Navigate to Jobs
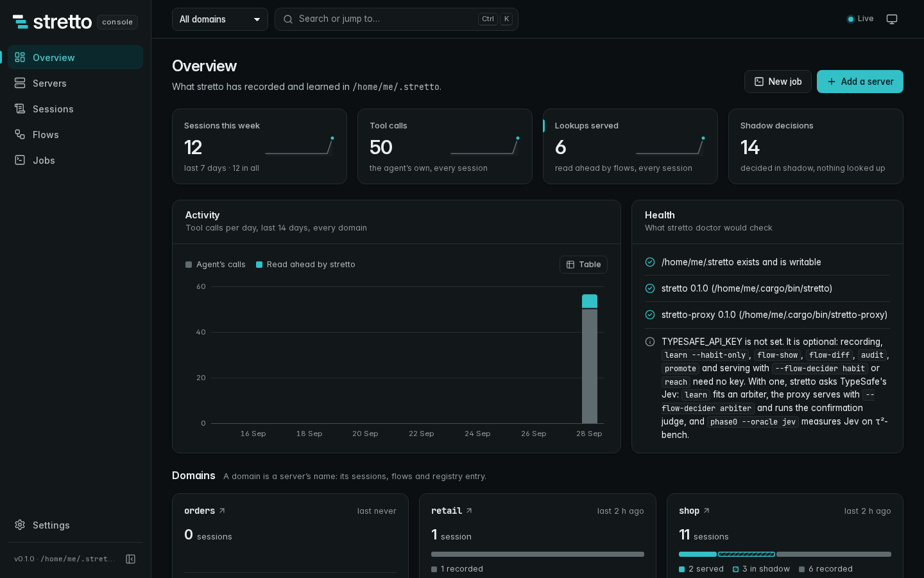The image size is (924, 578). [x=76, y=160]
